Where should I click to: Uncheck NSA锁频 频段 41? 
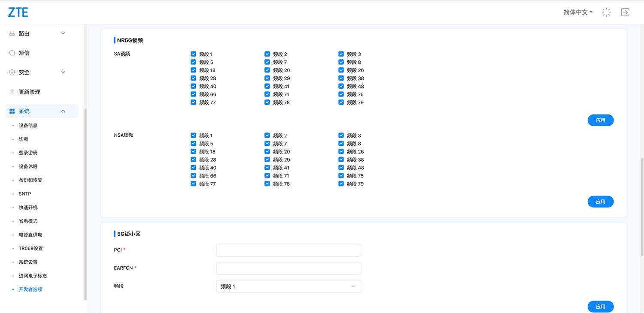pos(267,168)
